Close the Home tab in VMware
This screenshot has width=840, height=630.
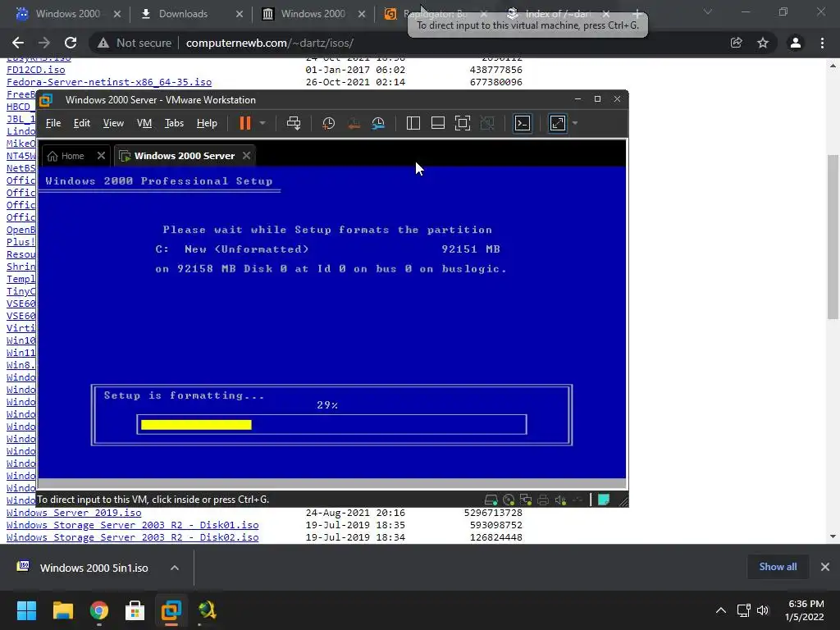101,155
